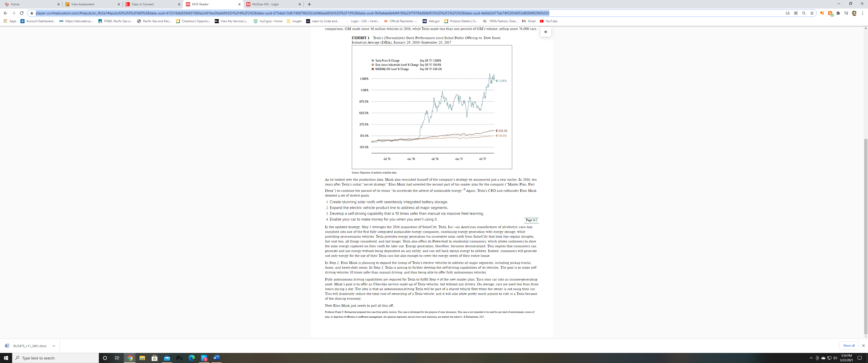Close the Home tab
Screen dimensions: 868x363
click(58, 4)
